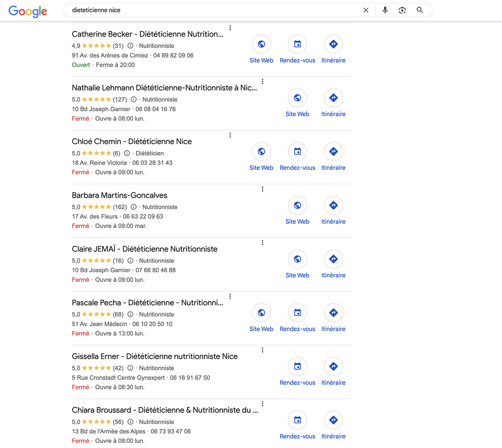
Task: Open Chloé Chemin - Diététicienne Nice listing
Action: [x=132, y=142]
